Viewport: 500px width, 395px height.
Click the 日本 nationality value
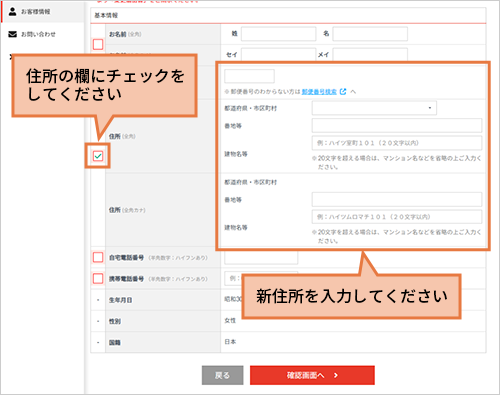coord(230,342)
